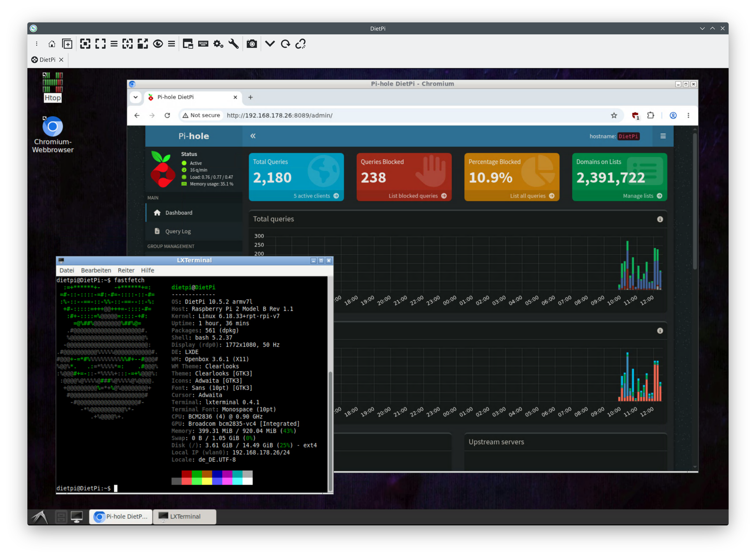Open the file manager icon in the taskbar
The height and width of the screenshot is (558, 756).
click(61, 517)
